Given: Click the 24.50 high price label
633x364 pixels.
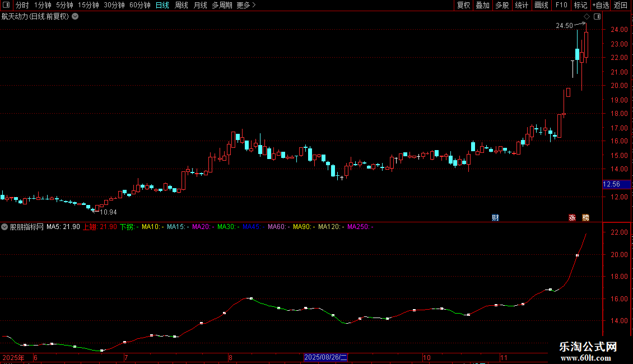Looking at the screenshot, I should tap(564, 25).
